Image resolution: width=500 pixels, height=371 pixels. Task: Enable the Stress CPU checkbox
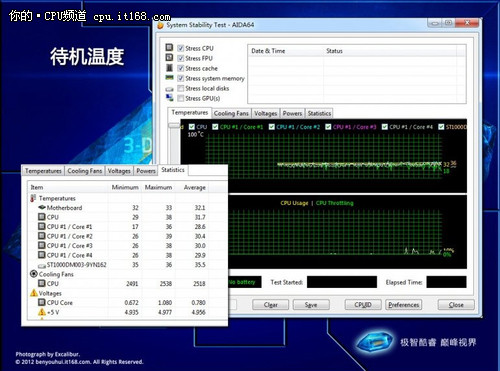tap(181, 48)
